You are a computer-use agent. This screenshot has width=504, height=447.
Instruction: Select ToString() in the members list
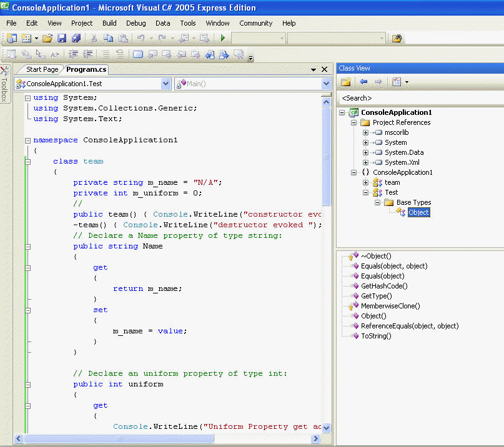pyautogui.click(x=376, y=336)
